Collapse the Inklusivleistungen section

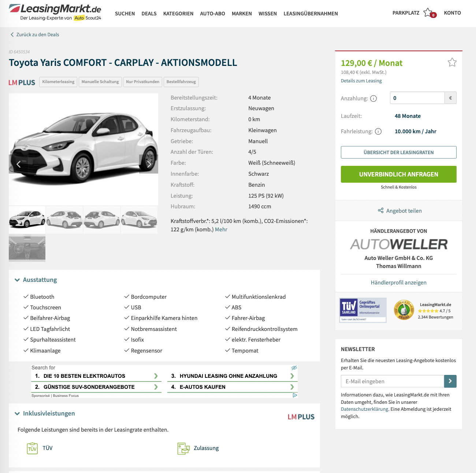coord(17,413)
